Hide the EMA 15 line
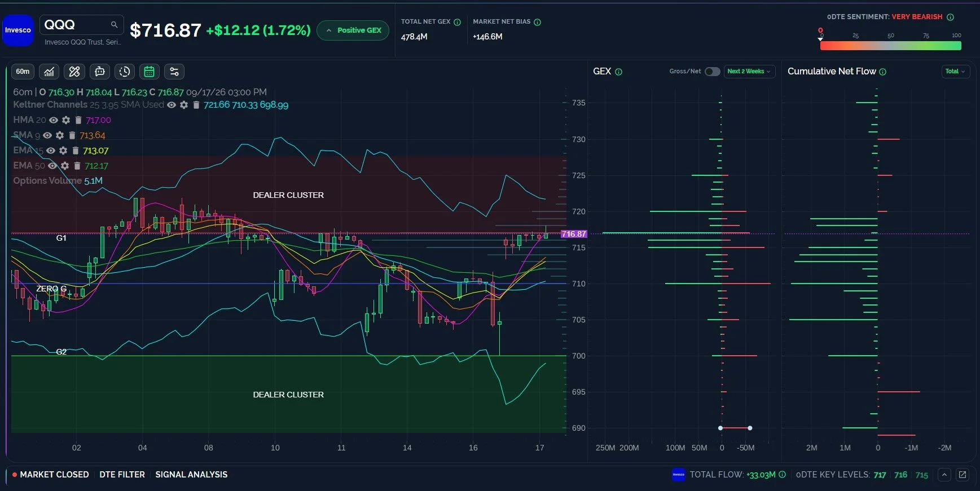 point(51,151)
